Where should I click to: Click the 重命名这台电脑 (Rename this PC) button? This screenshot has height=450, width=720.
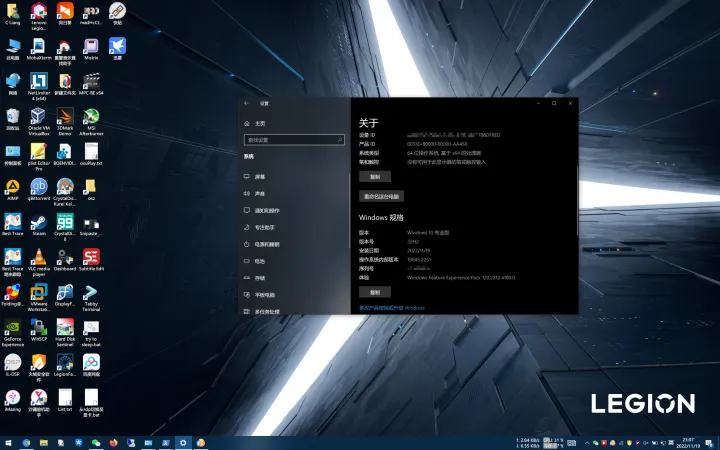click(x=381, y=197)
